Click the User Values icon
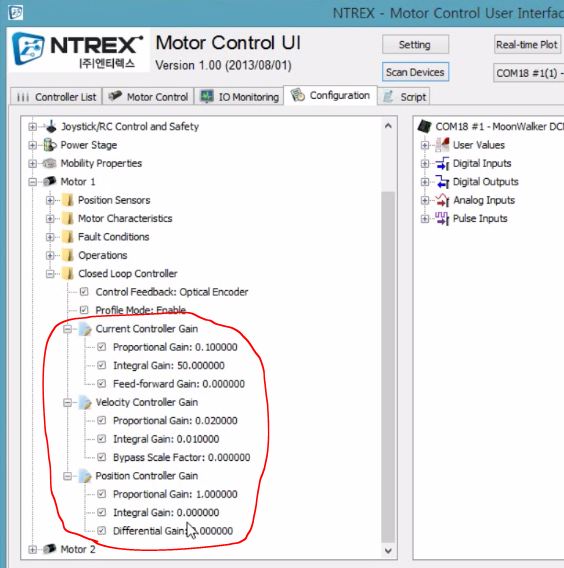This screenshot has width=564, height=568. (442, 145)
